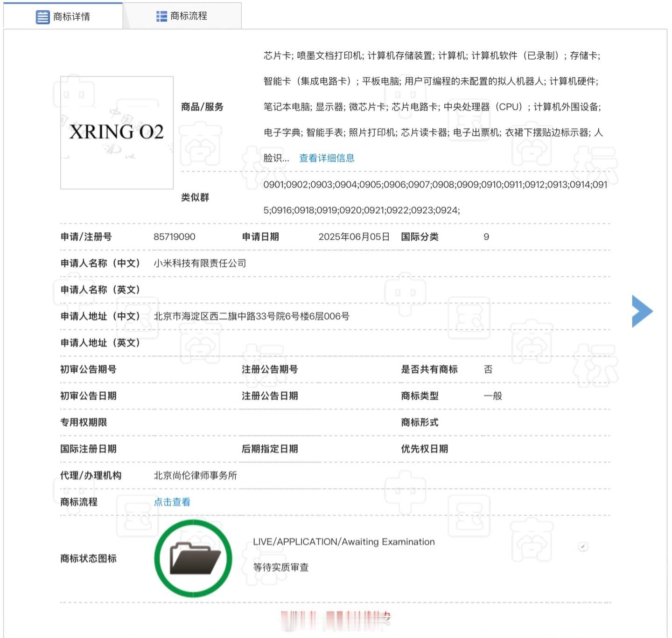Switch to the 商标流程 tab

(x=182, y=16)
